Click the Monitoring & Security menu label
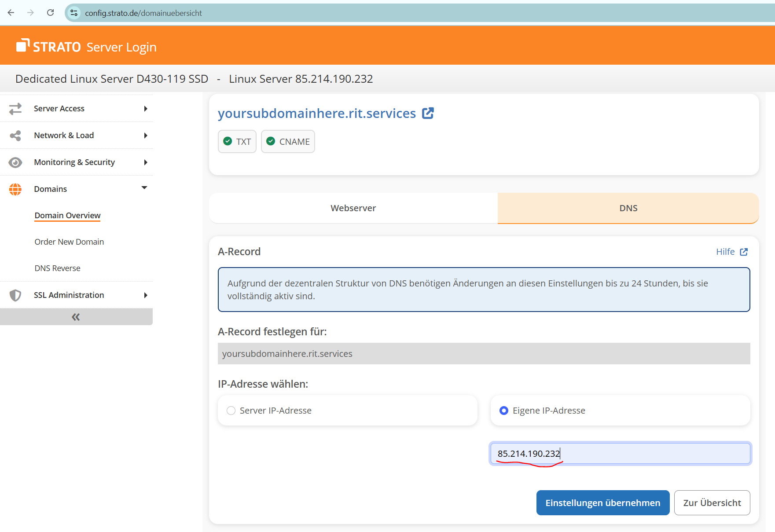775x532 pixels. pyautogui.click(x=74, y=162)
